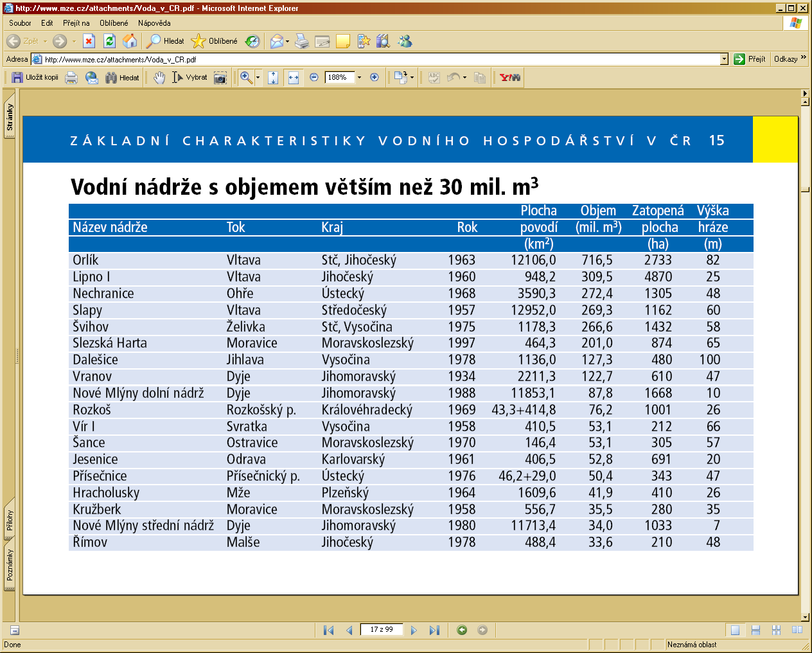Go to the previous PDF page
812x653 pixels.
[x=349, y=631]
